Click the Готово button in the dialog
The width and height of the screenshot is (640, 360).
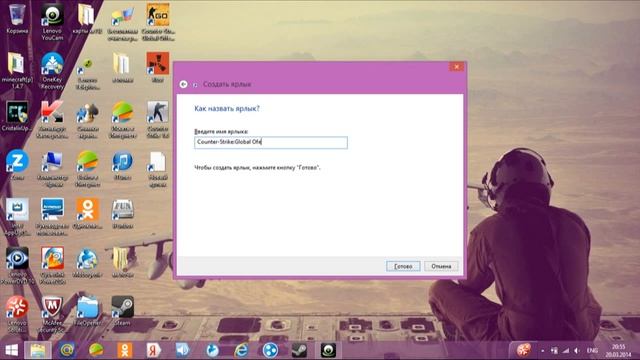(x=403, y=266)
